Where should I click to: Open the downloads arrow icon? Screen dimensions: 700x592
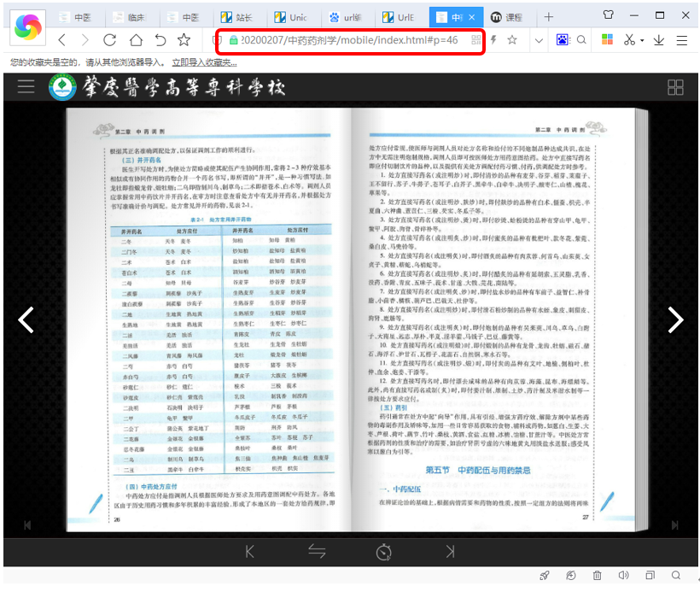pyautogui.click(x=659, y=40)
